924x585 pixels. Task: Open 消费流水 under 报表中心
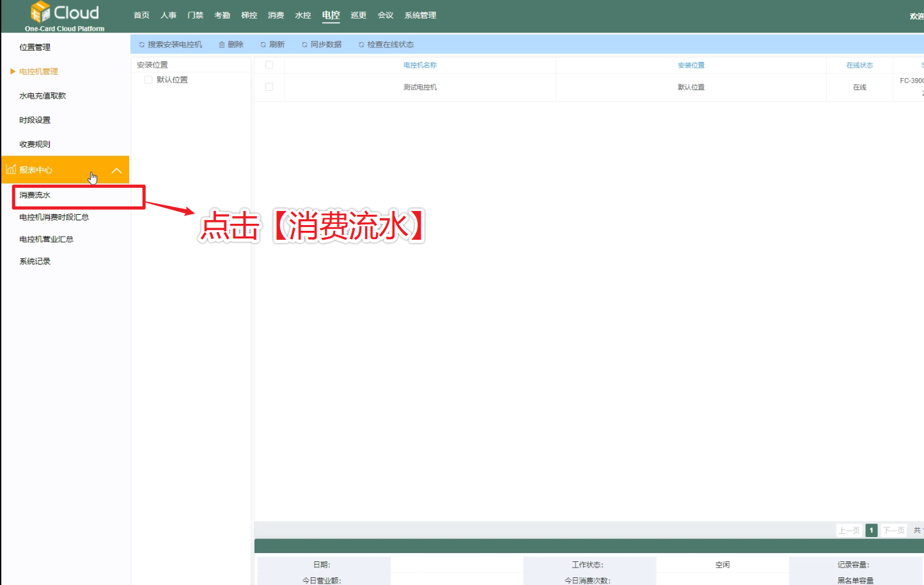tap(35, 196)
